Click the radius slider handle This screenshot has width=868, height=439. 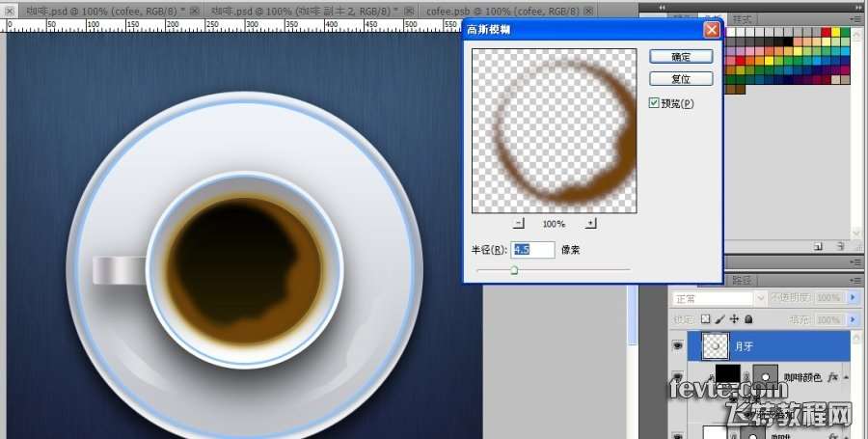point(514,271)
